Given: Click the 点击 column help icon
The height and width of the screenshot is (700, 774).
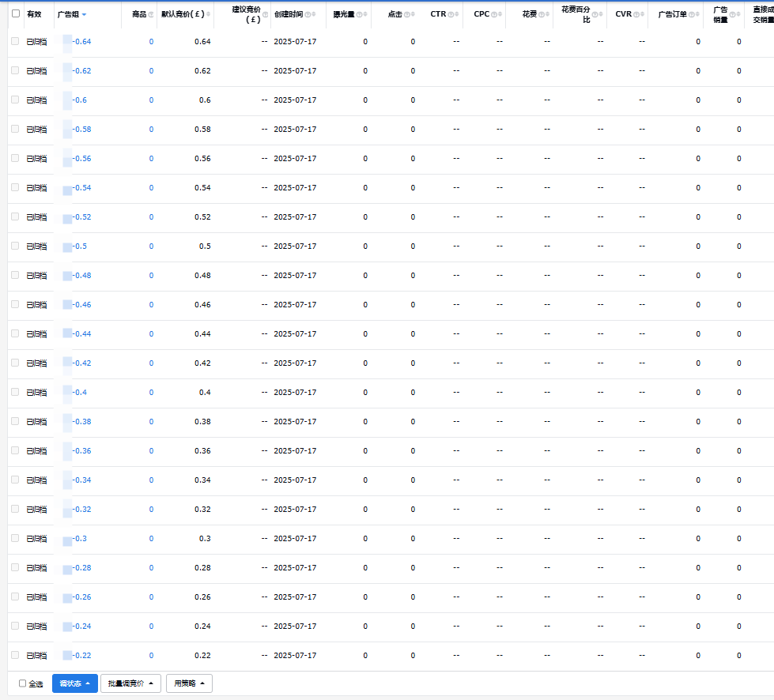Looking at the screenshot, I should (406, 15).
